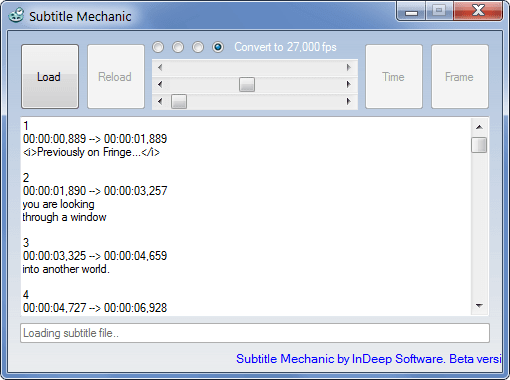Image resolution: width=510 pixels, height=380 pixels.
Task: Click right arrow of the top slider
Action: [349, 68]
